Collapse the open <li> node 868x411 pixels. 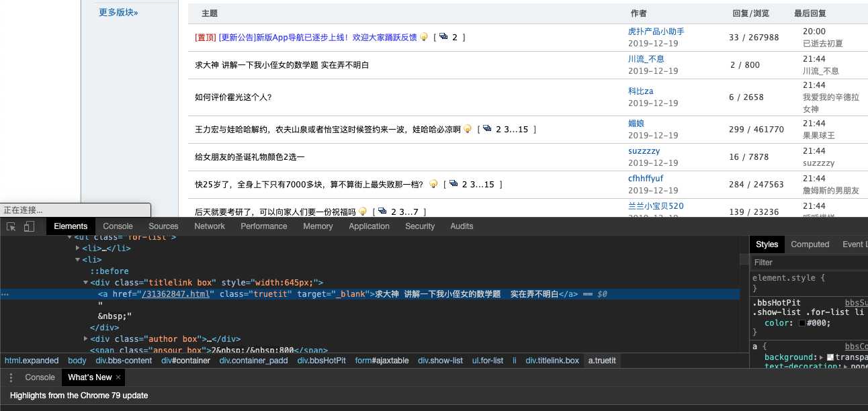(78, 260)
